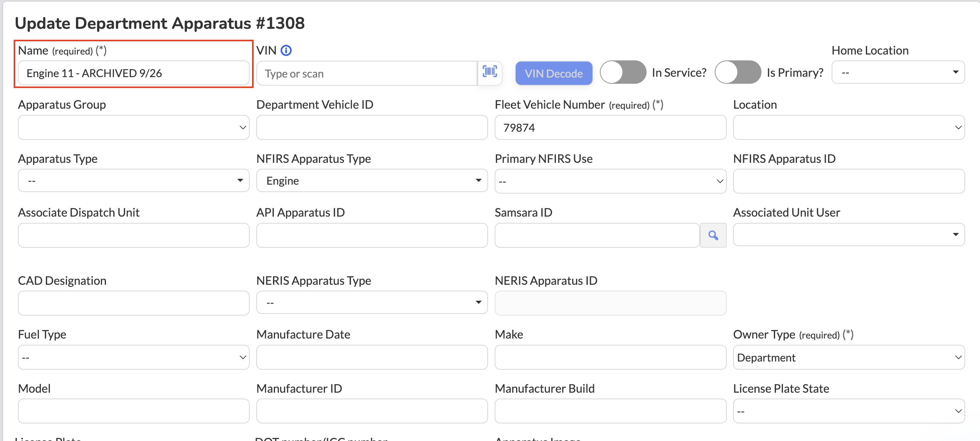The image size is (980, 441).
Task: Click the barcode scan icon for VIN
Action: (490, 72)
